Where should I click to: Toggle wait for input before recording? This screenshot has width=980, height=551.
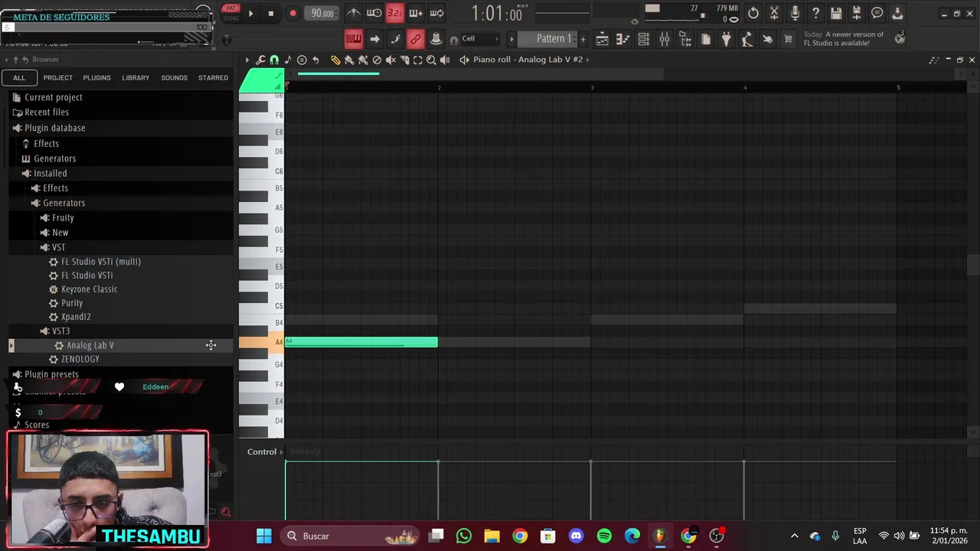coord(374,13)
